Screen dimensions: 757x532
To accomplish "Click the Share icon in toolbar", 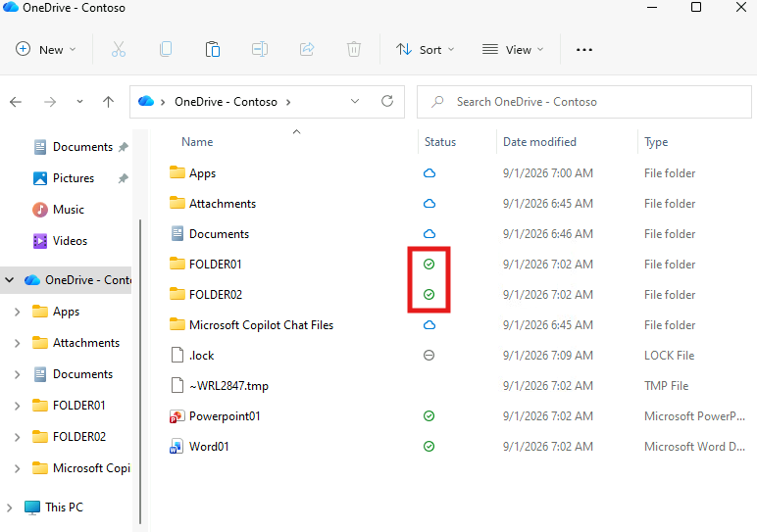I will pos(307,49).
